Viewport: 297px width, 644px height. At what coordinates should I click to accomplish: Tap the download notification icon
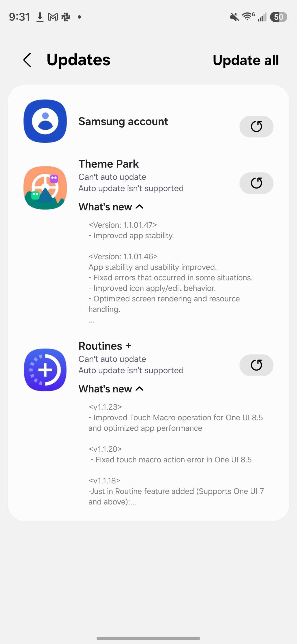click(x=40, y=17)
